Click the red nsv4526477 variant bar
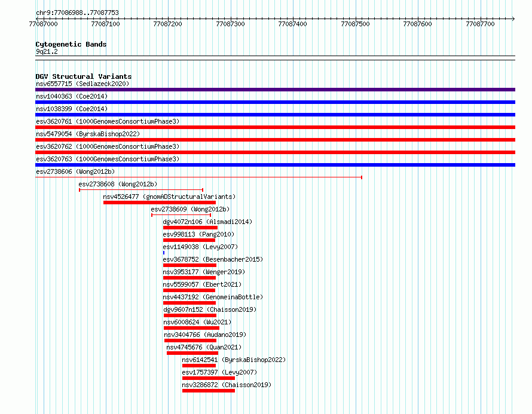This screenshot has height=414, width=532. [160, 203]
